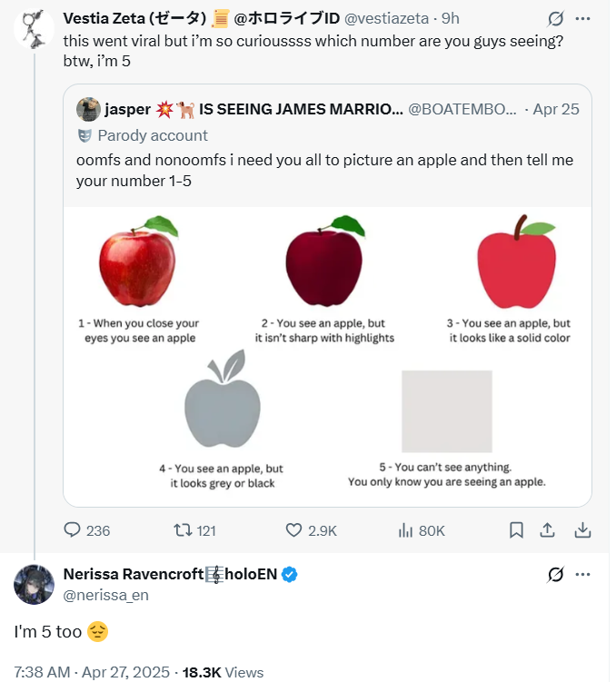View analytics showing 80K views
Image resolution: width=616 pixels, height=682 pixels.
coord(406,530)
